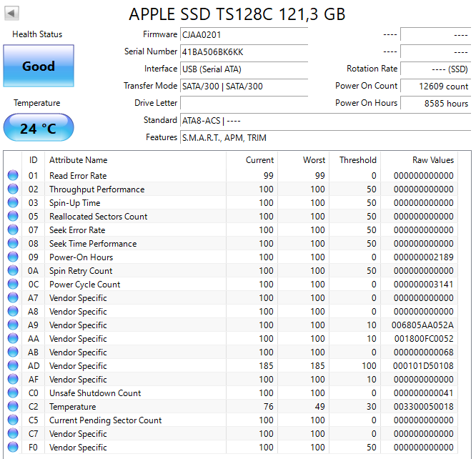476x459 pixels.
Task: Click status icon beside Reallocated Sectors Count
Action: (x=13, y=217)
